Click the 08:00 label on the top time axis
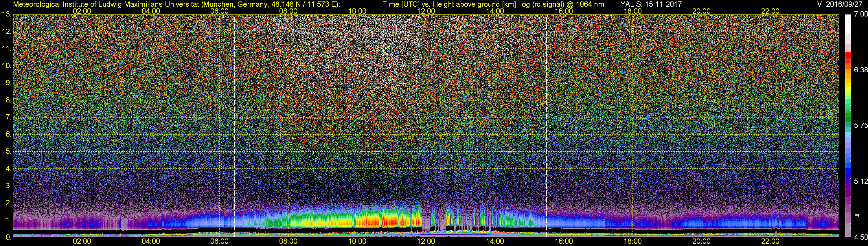 [x=288, y=11]
